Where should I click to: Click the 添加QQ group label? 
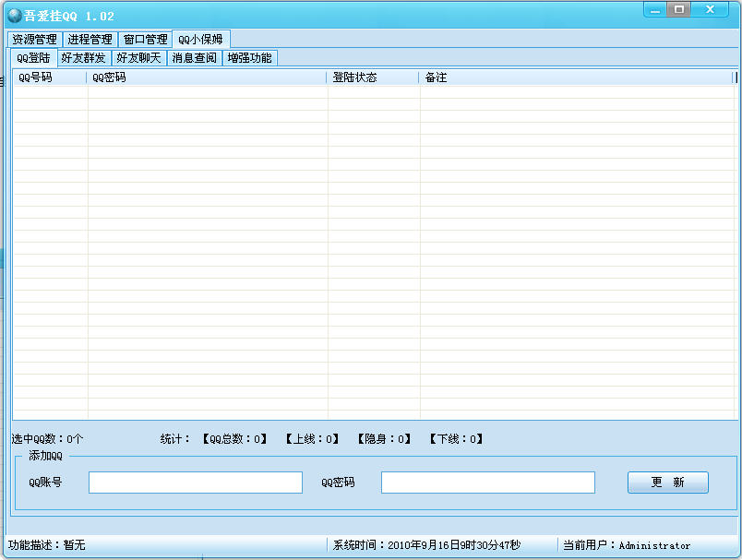(x=45, y=456)
